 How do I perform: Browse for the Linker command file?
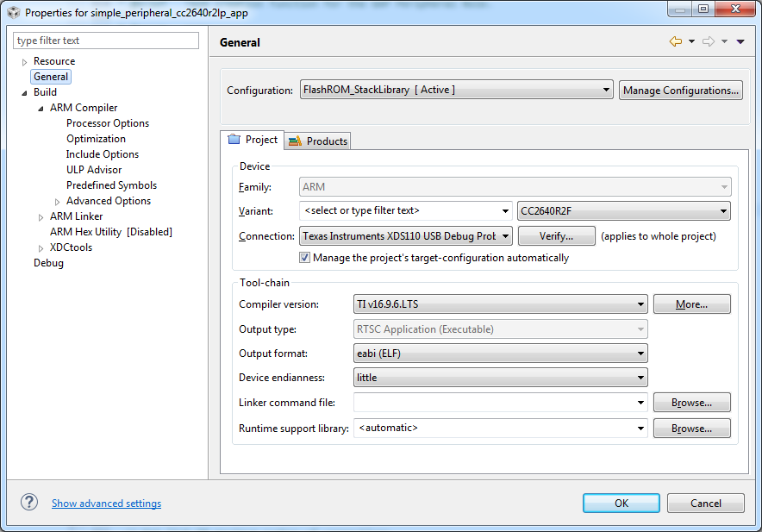click(691, 403)
